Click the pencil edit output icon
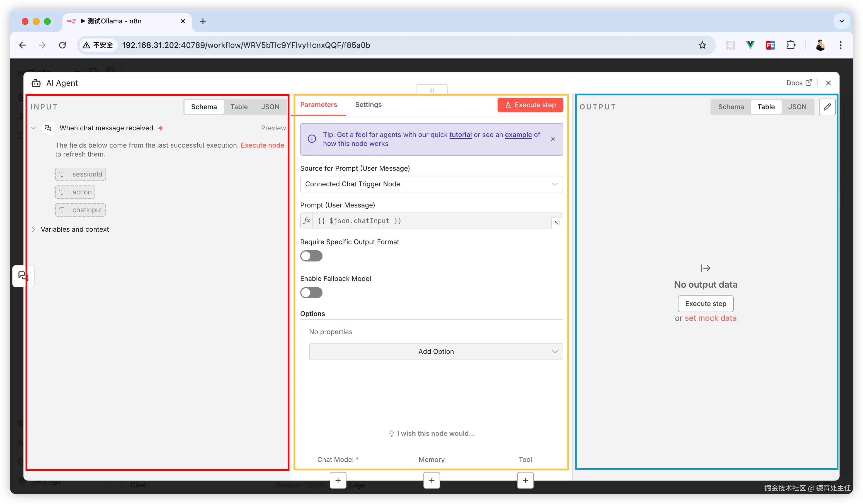 (827, 107)
